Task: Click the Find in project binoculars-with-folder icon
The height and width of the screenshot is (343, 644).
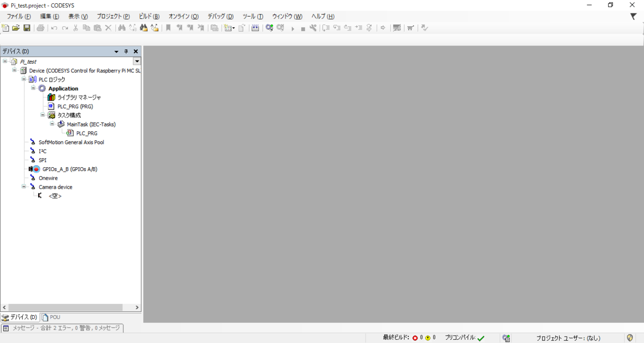Action: tap(143, 28)
